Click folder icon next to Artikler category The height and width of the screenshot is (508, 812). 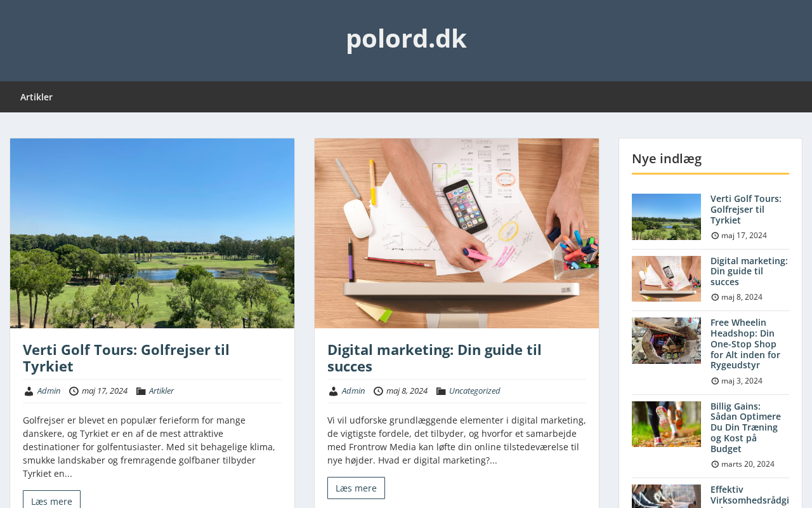click(x=141, y=391)
